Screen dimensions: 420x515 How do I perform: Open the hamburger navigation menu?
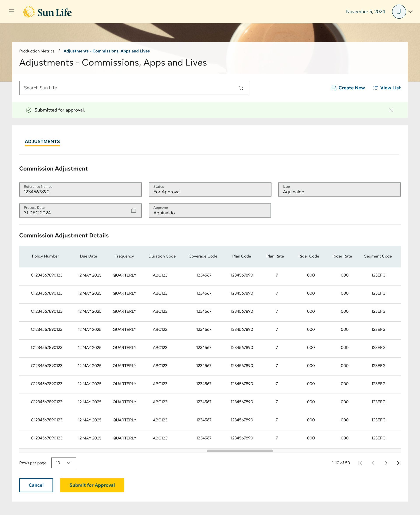[12, 12]
